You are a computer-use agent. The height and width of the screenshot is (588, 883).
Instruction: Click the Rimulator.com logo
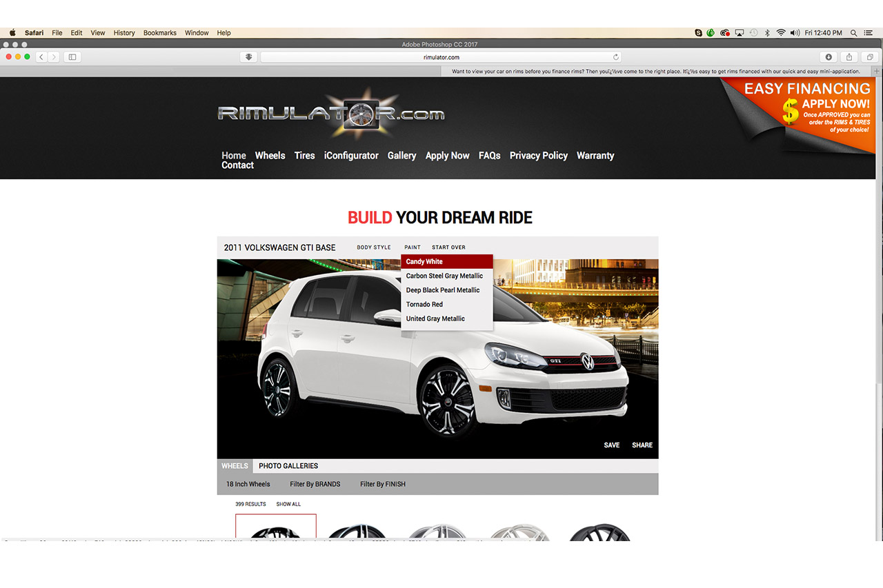tap(331, 113)
